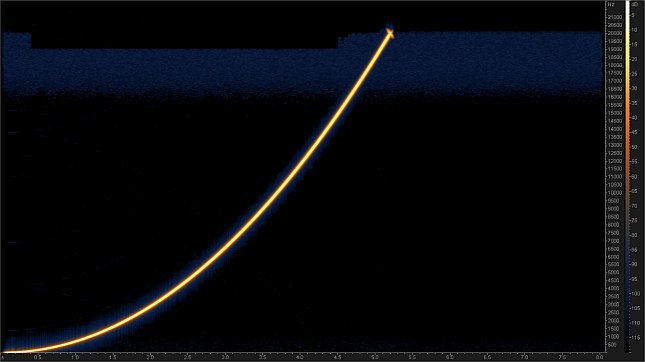Image resolution: width=645 pixels, height=362 pixels.
Task: Click the 8.0 mark at timeline end
Action: pos(599,357)
